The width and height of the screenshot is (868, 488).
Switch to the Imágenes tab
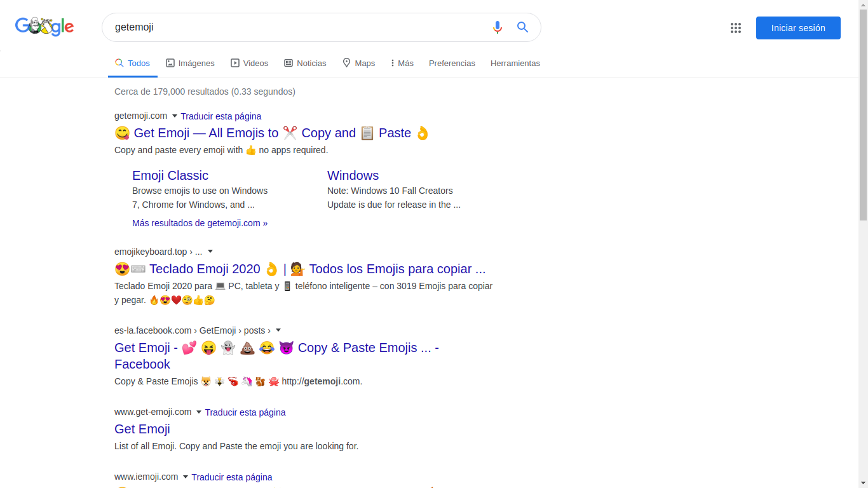(190, 64)
